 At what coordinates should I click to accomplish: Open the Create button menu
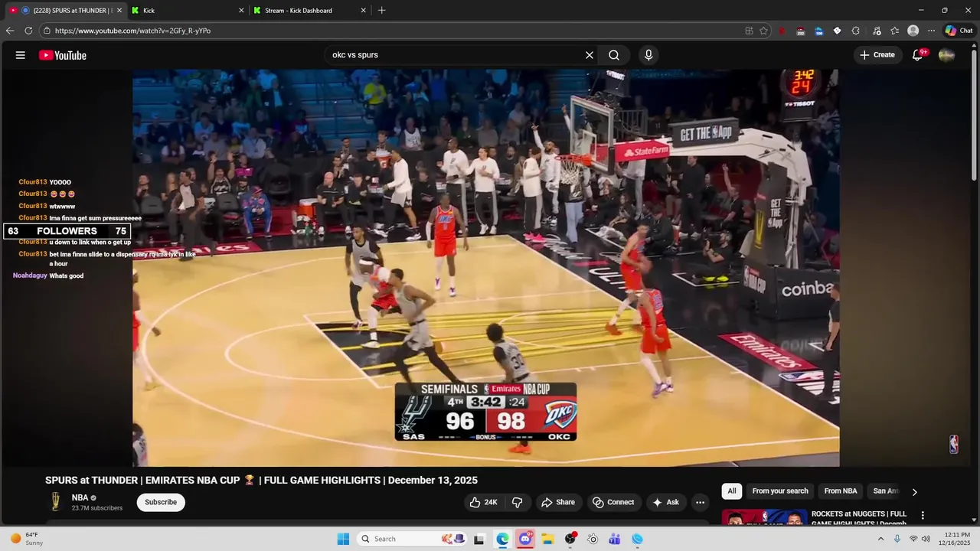click(x=877, y=55)
